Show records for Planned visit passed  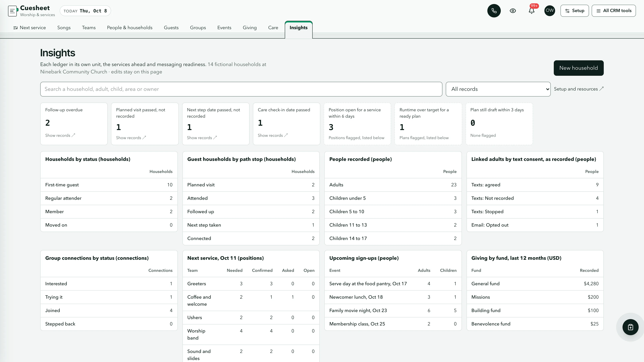pyautogui.click(x=131, y=138)
